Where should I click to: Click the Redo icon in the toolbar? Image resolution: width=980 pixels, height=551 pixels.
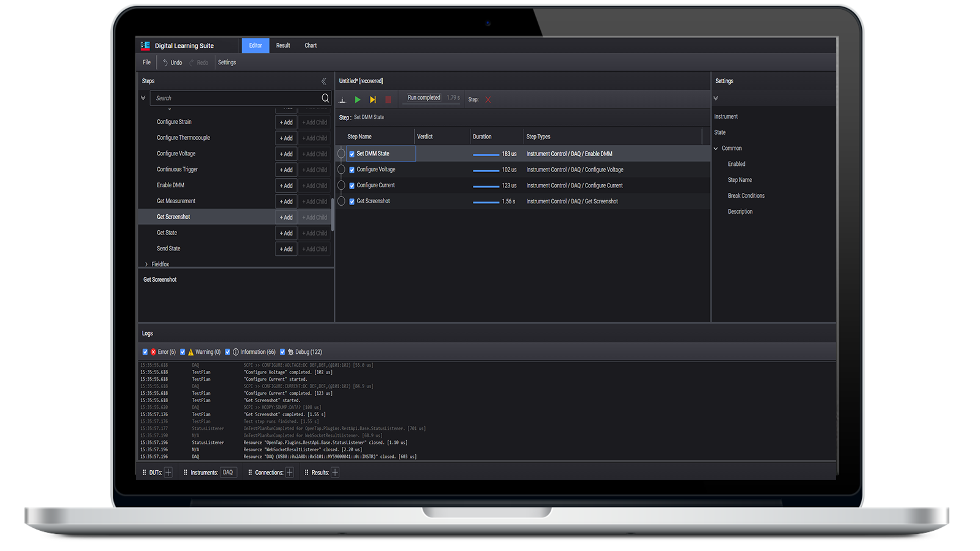tap(192, 62)
